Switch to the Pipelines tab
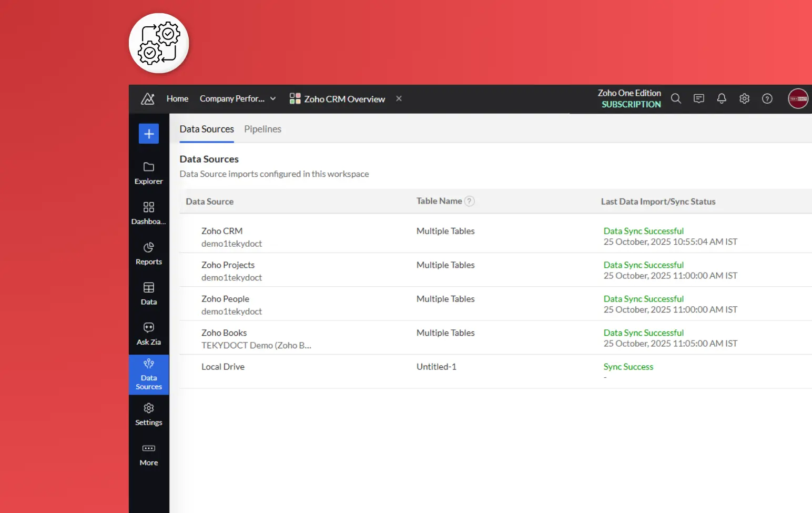This screenshot has height=513, width=812. [x=262, y=129]
